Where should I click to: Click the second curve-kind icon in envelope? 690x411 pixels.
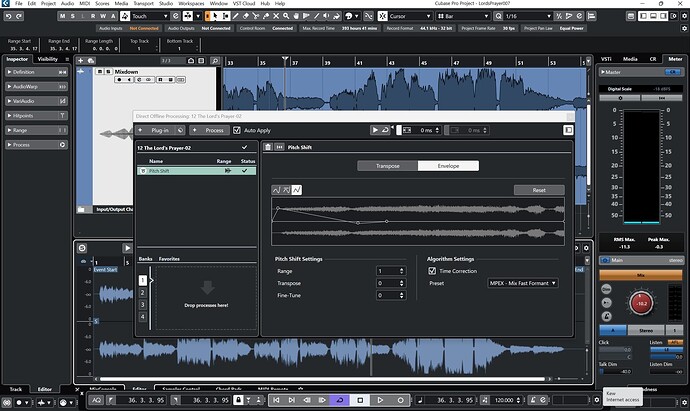tap(286, 190)
